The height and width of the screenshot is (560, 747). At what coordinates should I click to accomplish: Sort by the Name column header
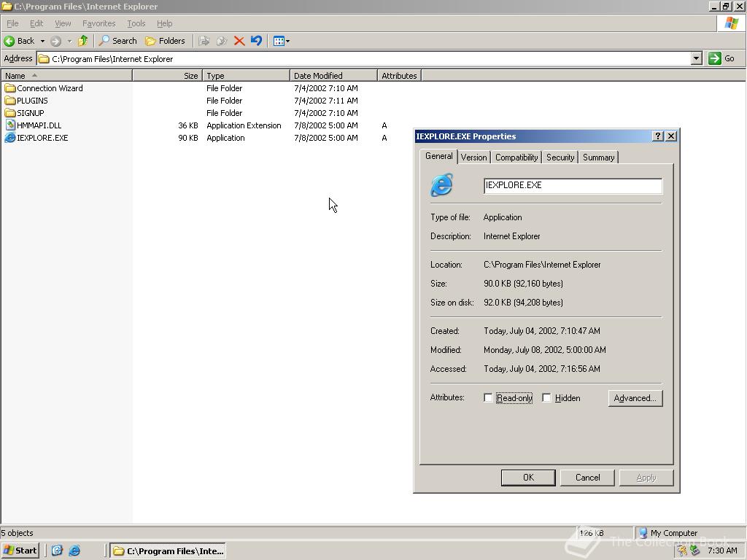pos(66,76)
